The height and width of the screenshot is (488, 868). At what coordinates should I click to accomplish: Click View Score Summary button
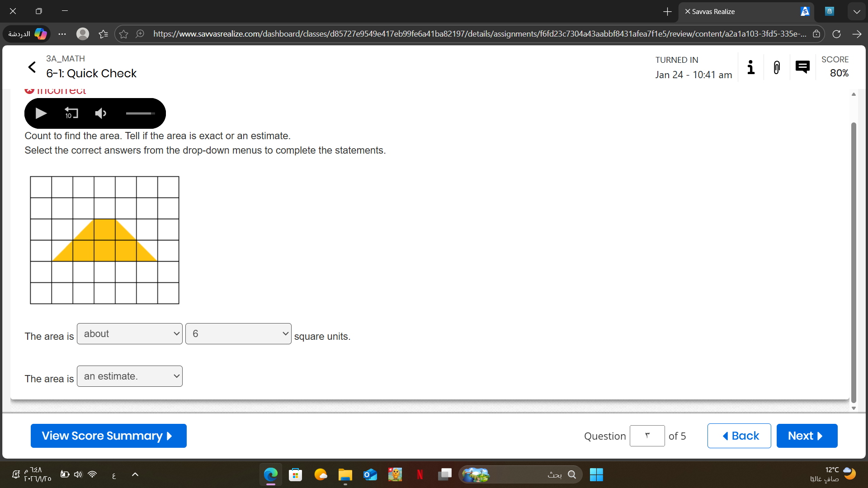tap(108, 436)
